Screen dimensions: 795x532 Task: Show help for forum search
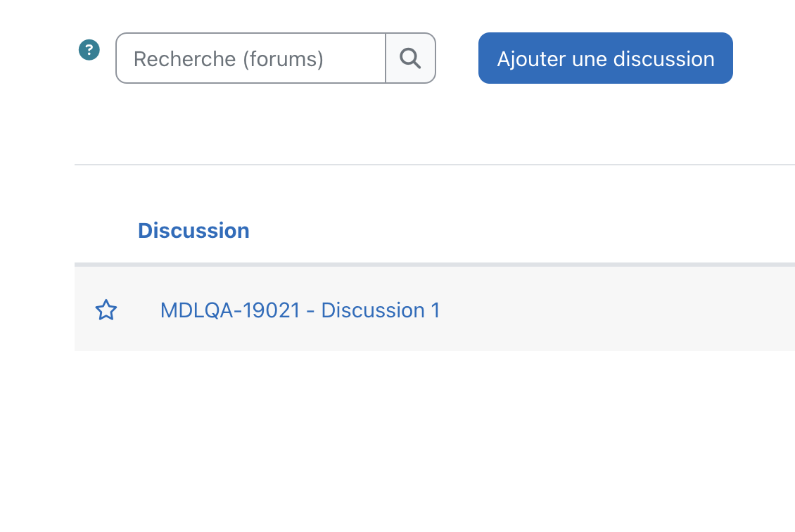click(89, 50)
